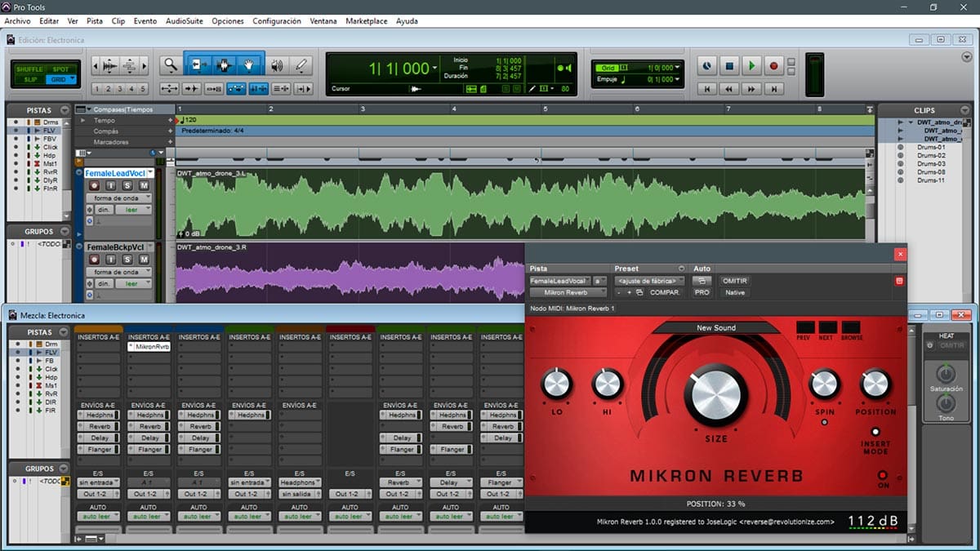Open the Mikron Reverb plugin selector
The width and height of the screenshot is (980, 551).
pos(568,292)
